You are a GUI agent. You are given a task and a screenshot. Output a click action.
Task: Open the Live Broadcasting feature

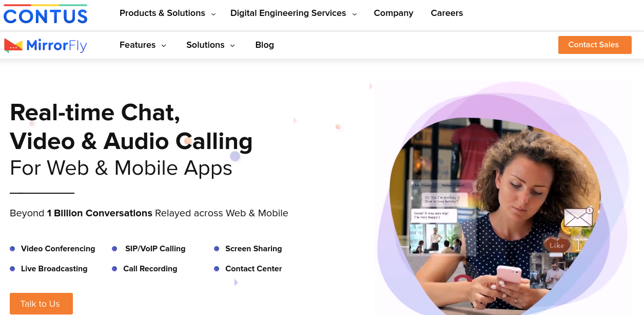54,269
